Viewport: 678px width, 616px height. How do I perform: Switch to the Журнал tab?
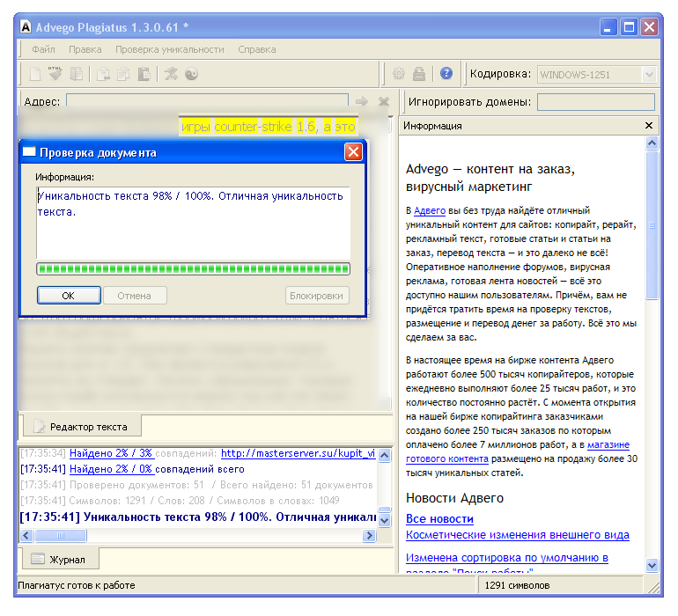coord(60,560)
